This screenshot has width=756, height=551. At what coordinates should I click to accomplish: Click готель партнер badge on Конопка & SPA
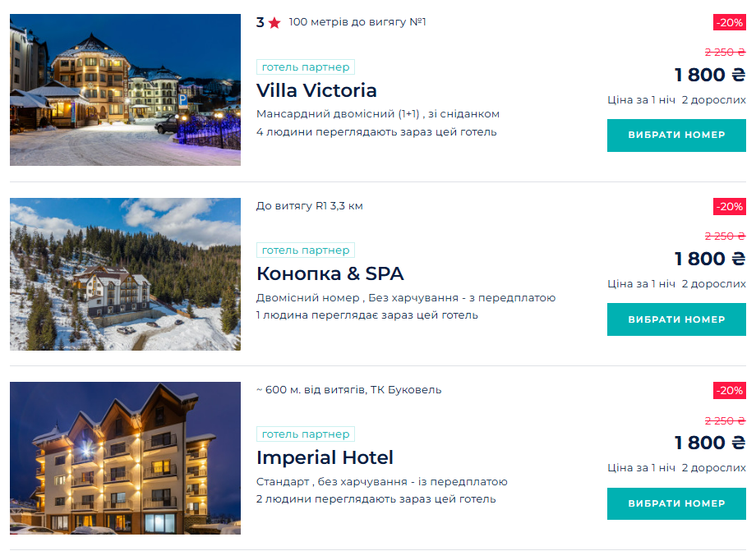306,250
